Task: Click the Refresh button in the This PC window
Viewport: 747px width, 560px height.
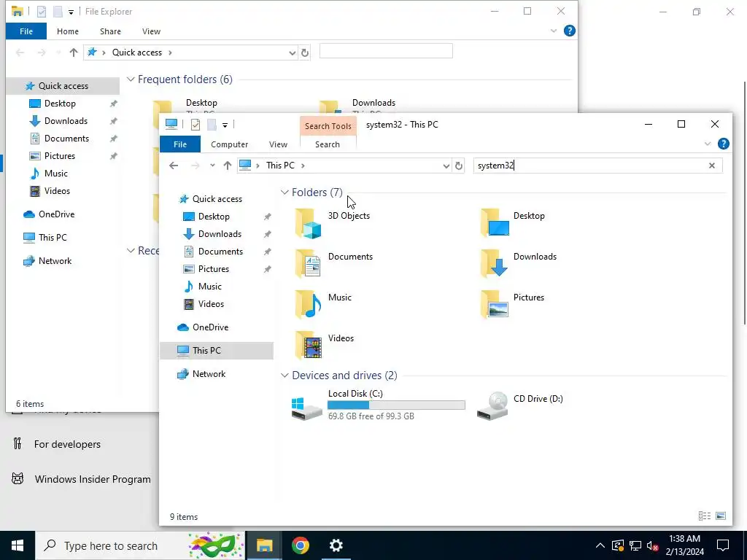Action: (459, 166)
